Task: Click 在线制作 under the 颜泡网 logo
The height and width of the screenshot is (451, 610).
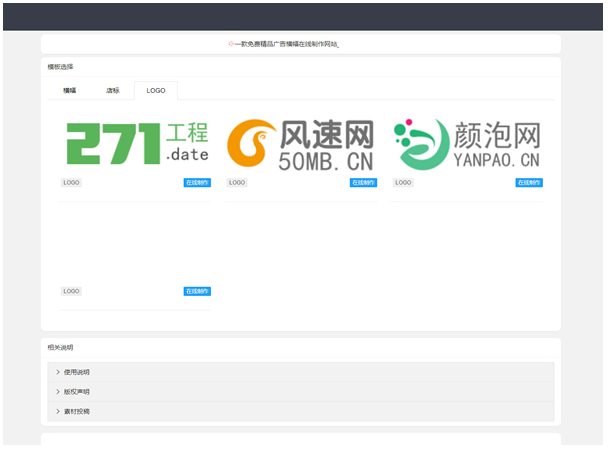Action: click(529, 183)
